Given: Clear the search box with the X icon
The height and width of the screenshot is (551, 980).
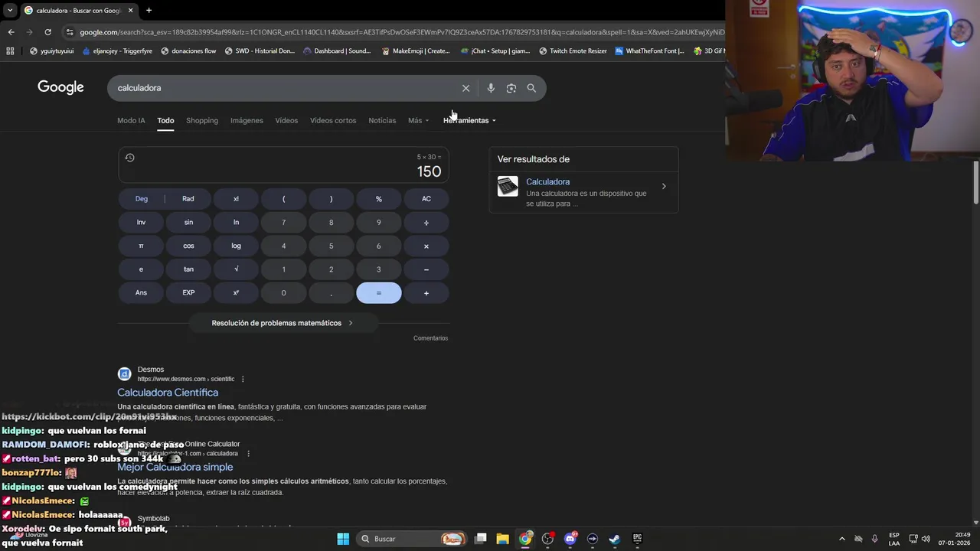Looking at the screenshot, I should (465, 88).
